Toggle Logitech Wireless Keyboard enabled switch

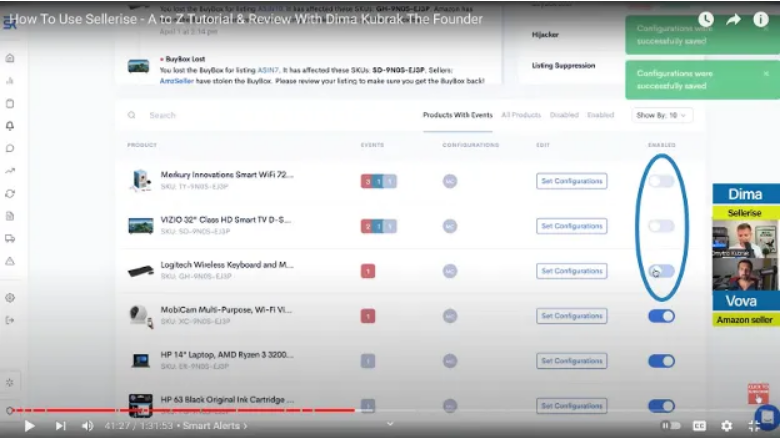(661, 271)
